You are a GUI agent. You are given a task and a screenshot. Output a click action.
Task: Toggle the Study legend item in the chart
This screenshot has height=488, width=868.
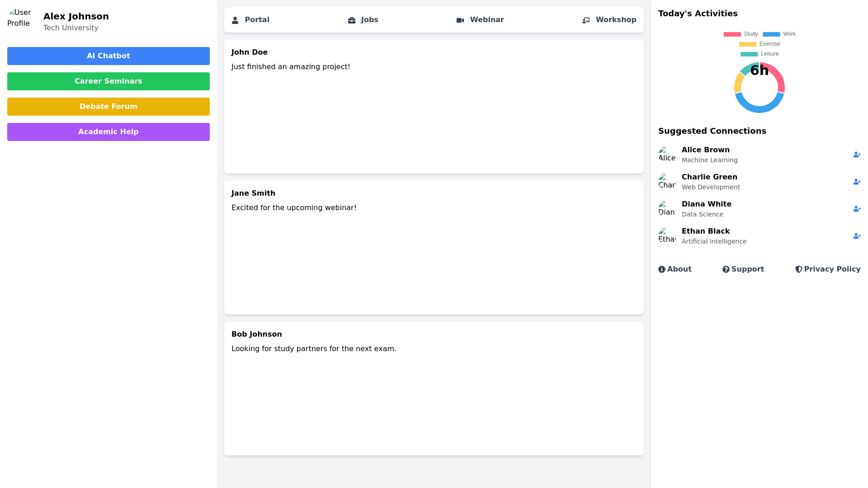pos(741,34)
